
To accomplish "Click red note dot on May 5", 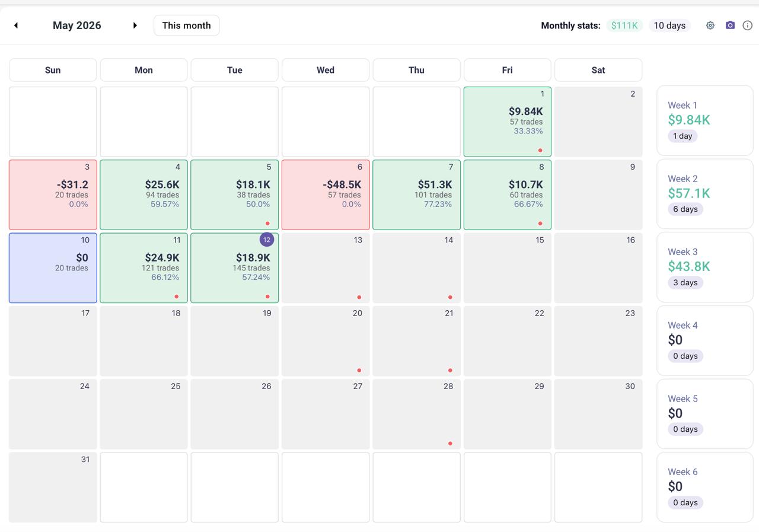I will (x=267, y=224).
